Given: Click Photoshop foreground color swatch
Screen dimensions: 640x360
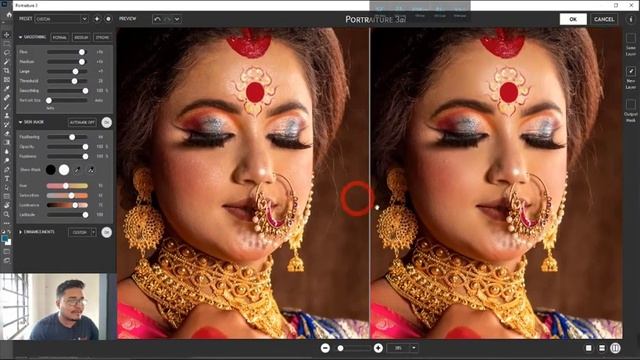Looking at the screenshot, I should coord(5,239).
